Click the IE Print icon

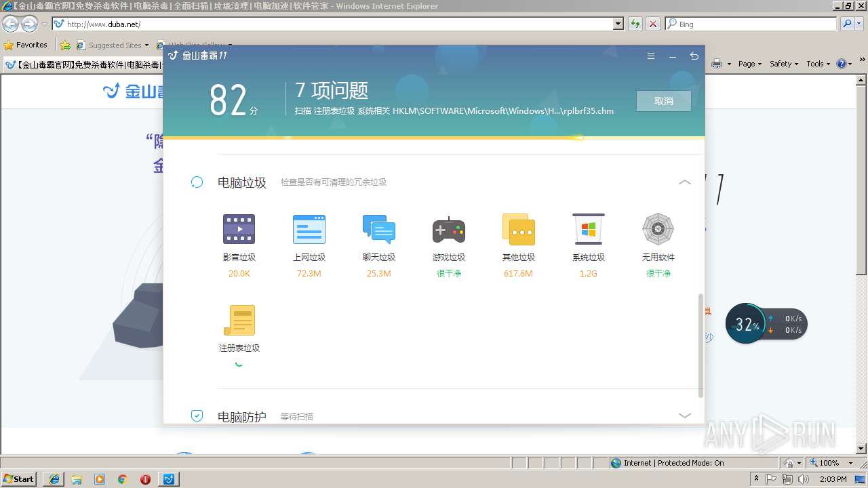point(717,64)
